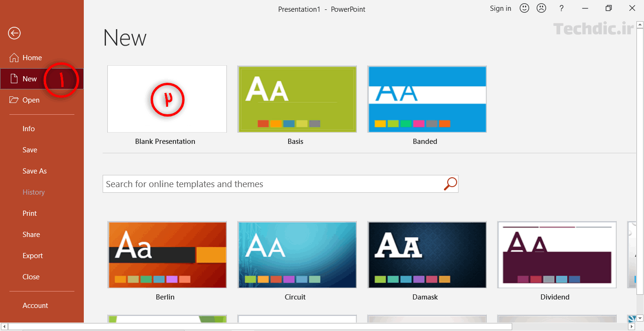
Task: Click the online templates search field
Action: [273, 184]
